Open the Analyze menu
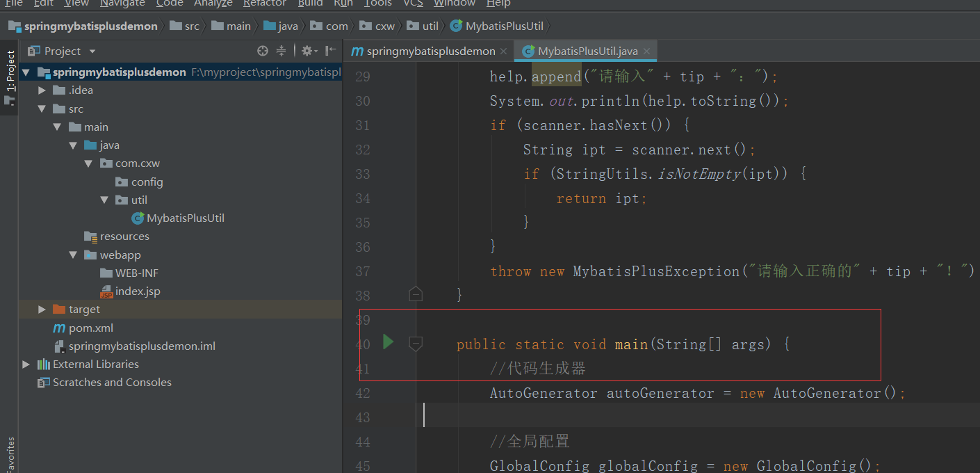The height and width of the screenshot is (473, 980). click(213, 3)
